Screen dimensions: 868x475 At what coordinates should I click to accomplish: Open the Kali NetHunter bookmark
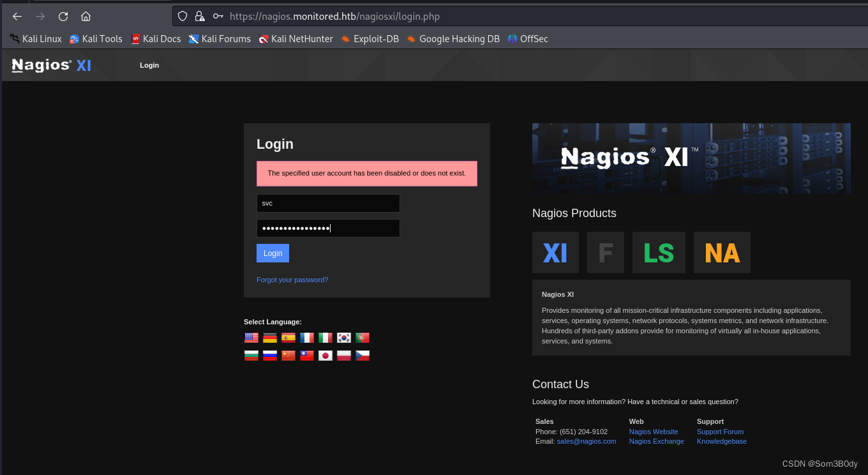pos(296,39)
